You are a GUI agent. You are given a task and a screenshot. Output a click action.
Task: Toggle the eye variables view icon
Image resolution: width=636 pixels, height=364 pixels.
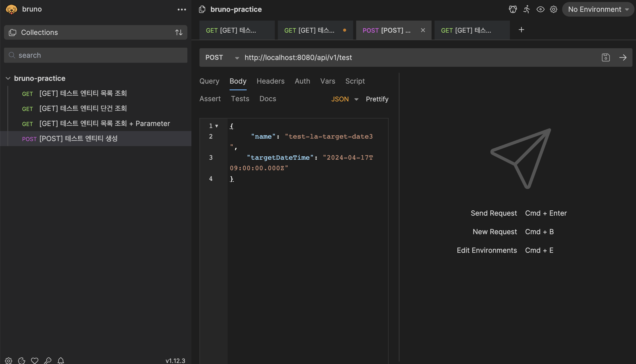pos(540,9)
